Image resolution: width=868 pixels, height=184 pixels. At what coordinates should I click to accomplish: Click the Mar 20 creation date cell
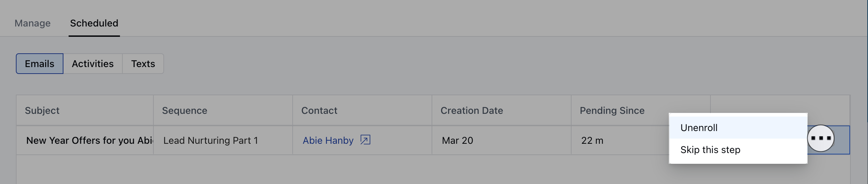click(x=501, y=140)
